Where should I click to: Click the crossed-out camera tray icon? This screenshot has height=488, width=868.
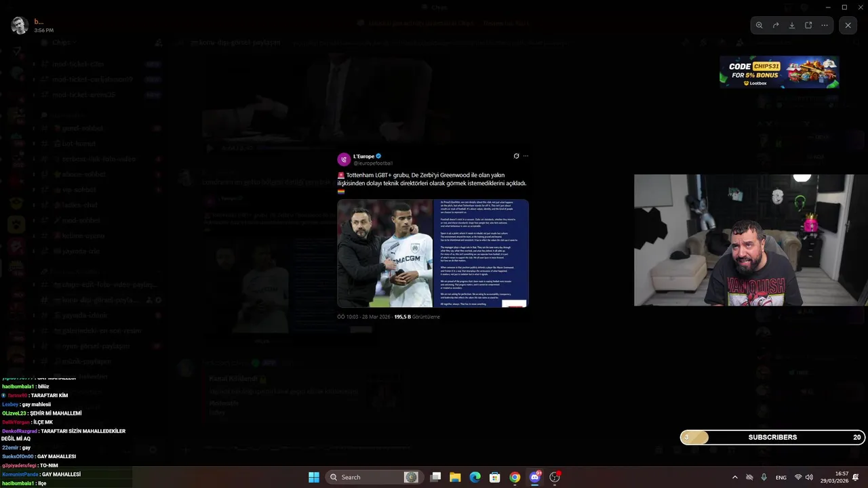[x=749, y=477]
